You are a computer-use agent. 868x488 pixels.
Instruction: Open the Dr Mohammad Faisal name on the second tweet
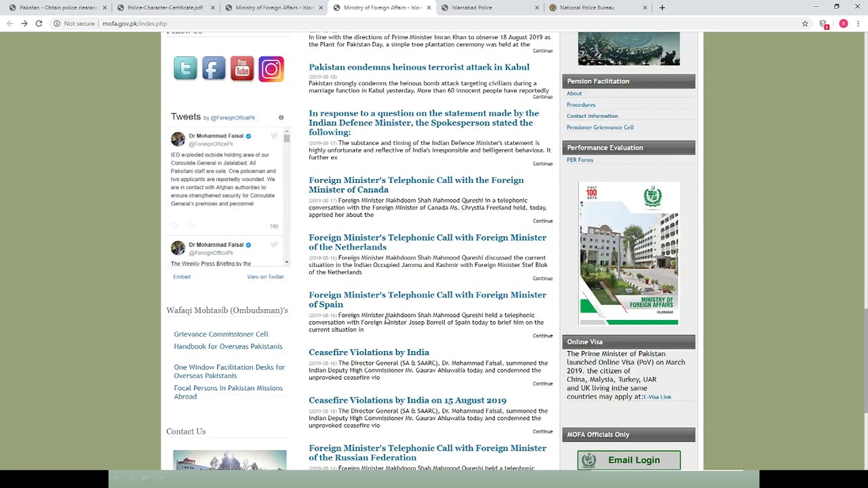point(216,245)
